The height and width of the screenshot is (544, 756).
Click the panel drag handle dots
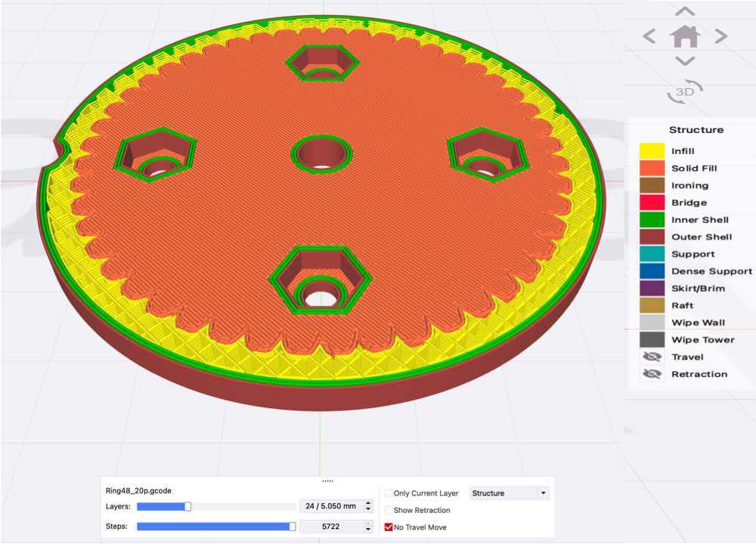[327, 481]
